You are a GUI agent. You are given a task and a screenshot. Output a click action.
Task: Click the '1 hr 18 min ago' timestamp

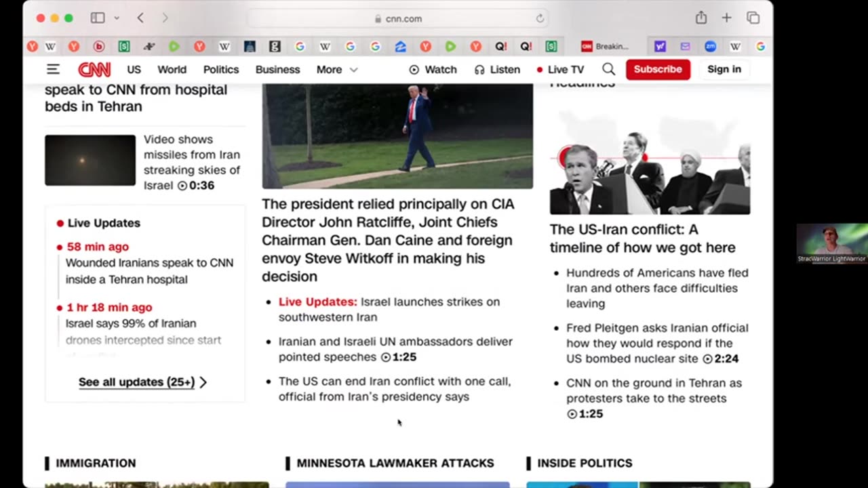[109, 307]
